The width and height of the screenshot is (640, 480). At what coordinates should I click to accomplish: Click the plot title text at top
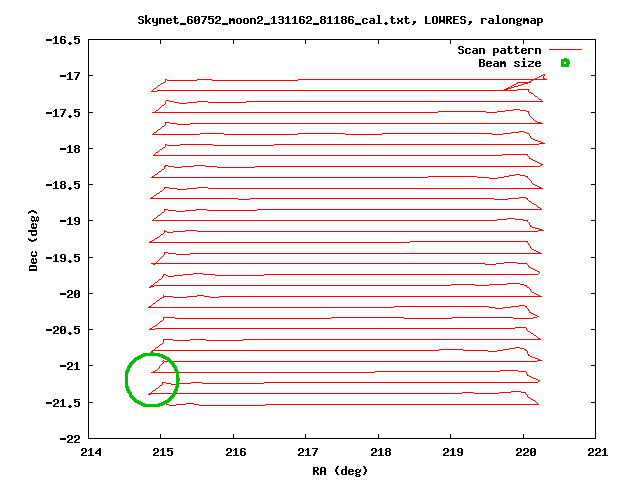click(340, 20)
